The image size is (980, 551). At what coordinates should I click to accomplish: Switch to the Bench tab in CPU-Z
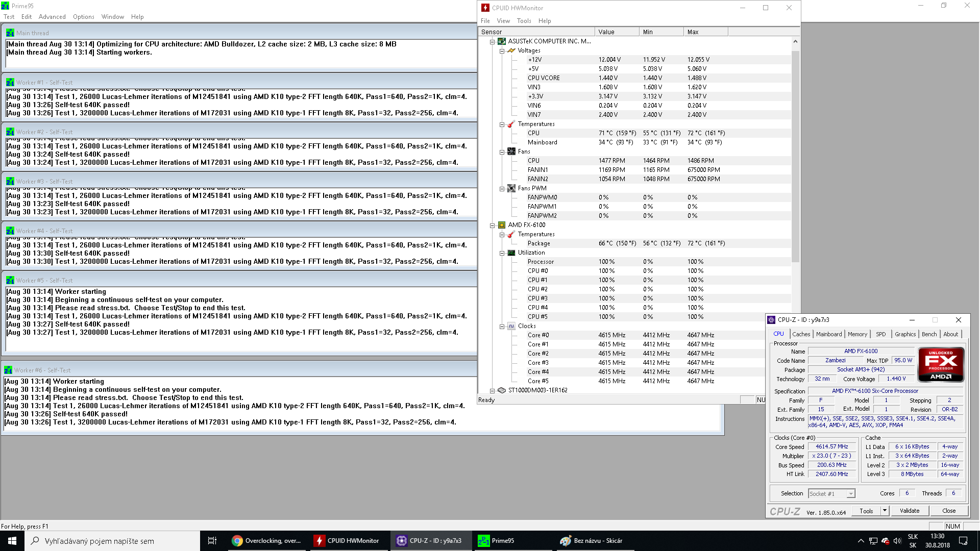(x=929, y=334)
